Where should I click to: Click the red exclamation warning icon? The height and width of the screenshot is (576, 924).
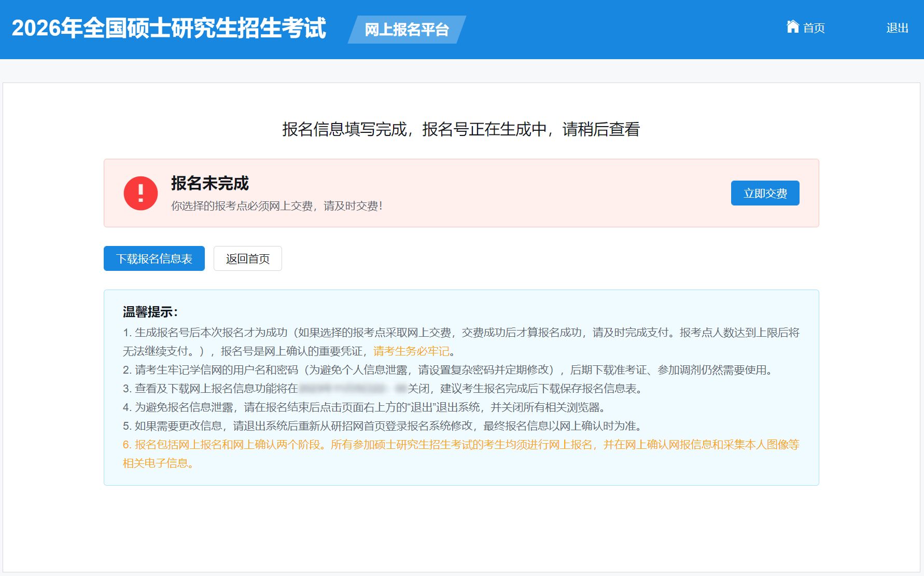(x=141, y=193)
